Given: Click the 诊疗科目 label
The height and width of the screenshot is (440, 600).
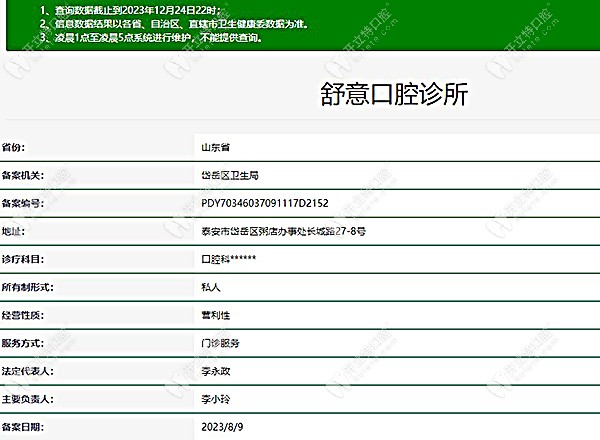Looking at the screenshot, I should pos(23,259).
